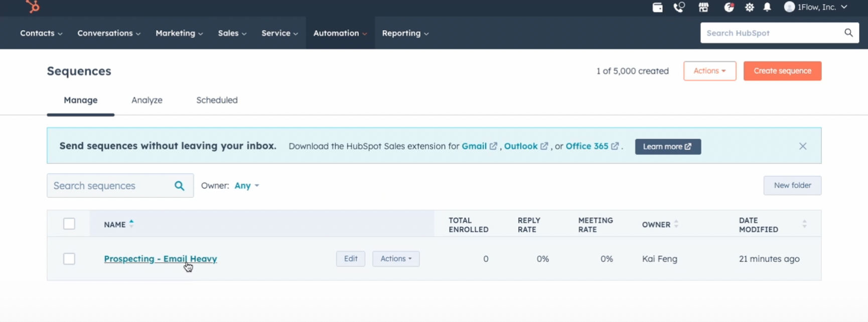Open the Actions dropdown for Prospecting sequence
The width and height of the screenshot is (868, 322).
(x=396, y=259)
